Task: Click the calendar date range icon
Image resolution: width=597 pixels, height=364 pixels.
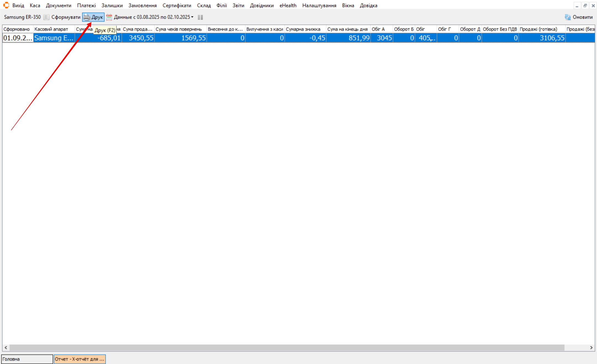Action: click(x=109, y=17)
